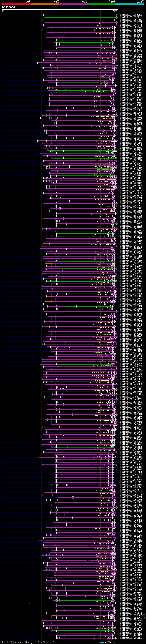
Task: Click the UniRef100_A0PMP7 label
Action: tap(131, 271)
